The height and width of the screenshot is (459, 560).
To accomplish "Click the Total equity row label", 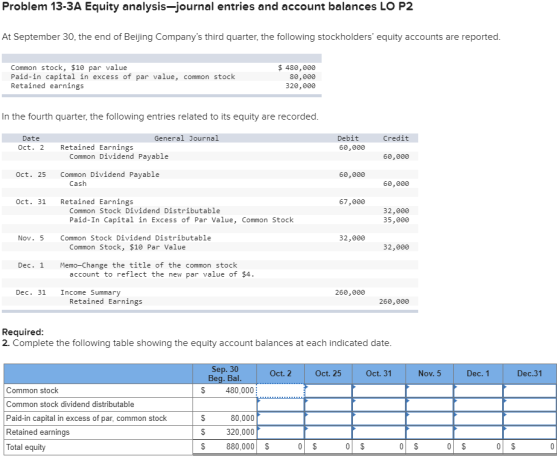I will [x=26, y=447].
